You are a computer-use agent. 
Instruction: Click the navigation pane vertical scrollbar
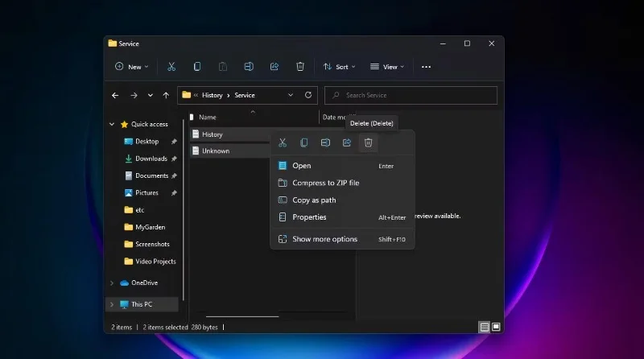[x=184, y=209]
